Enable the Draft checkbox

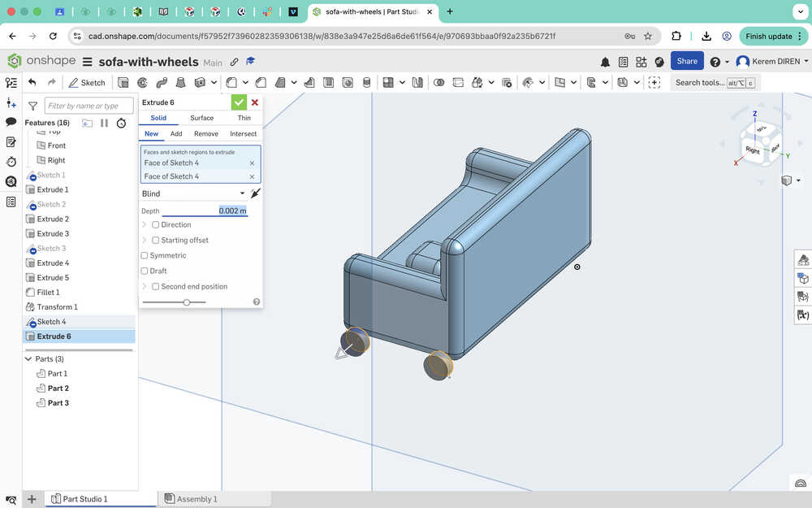(x=145, y=271)
